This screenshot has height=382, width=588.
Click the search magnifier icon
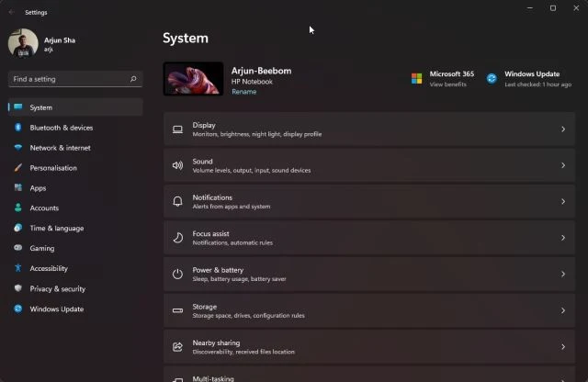133,79
